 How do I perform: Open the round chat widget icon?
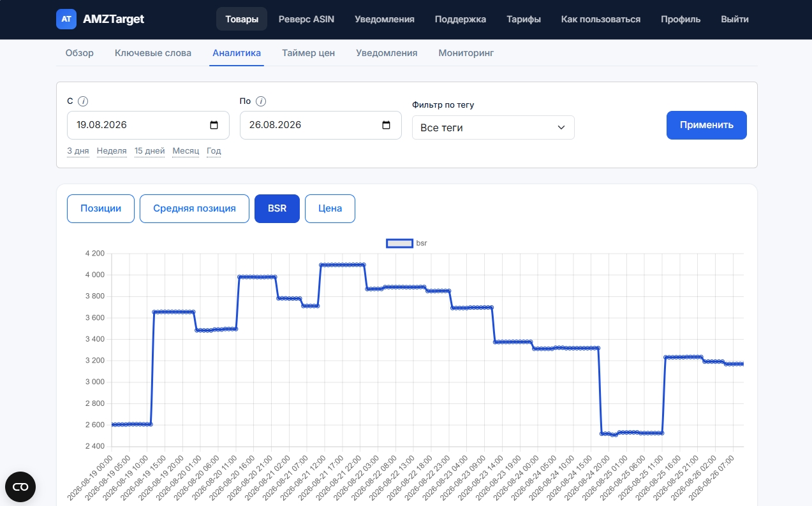point(20,487)
